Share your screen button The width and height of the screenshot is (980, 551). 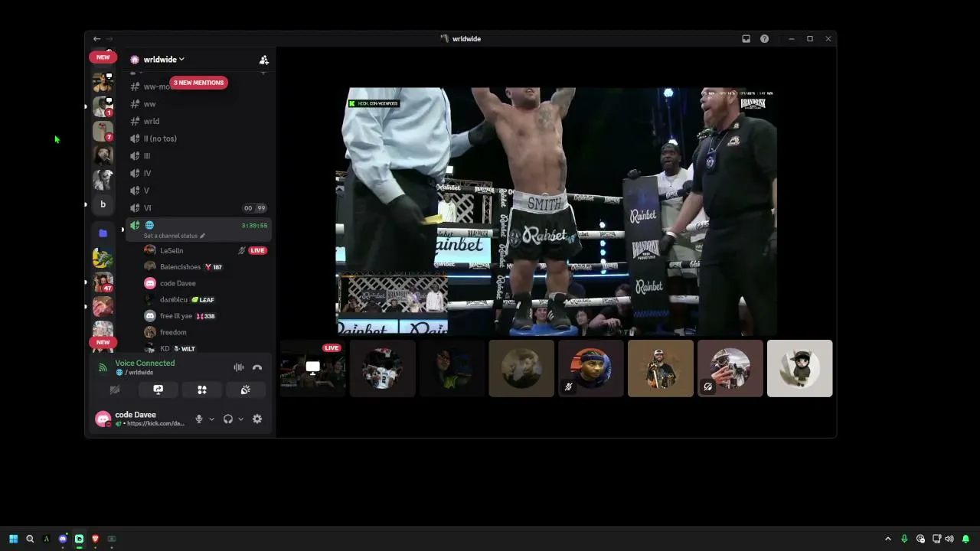[158, 390]
